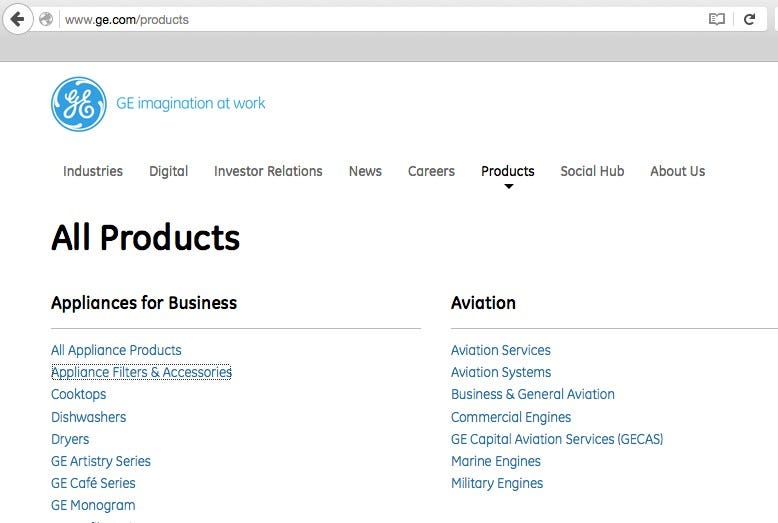Open the About Us menu item
Image resolution: width=778 pixels, height=523 pixels.
pyautogui.click(x=677, y=171)
